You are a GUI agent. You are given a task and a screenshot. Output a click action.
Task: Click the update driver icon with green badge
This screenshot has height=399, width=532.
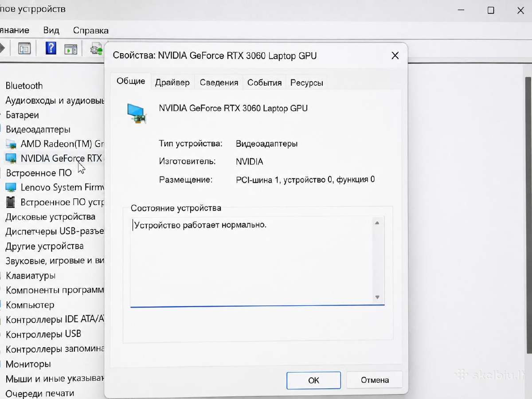(96, 48)
